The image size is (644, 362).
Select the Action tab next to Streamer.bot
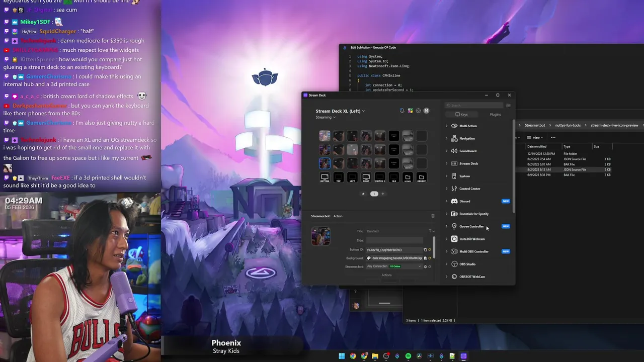(x=338, y=216)
